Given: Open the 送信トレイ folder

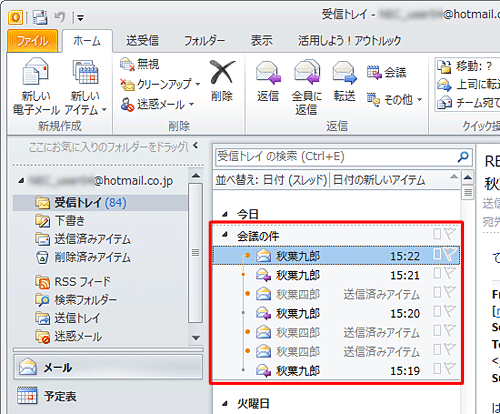Looking at the screenshot, I should [x=68, y=318].
